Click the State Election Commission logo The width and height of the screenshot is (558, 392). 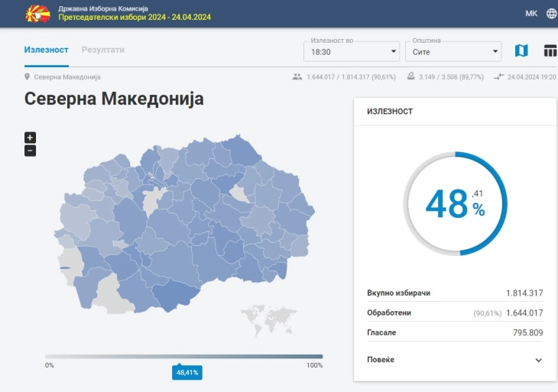37,13
